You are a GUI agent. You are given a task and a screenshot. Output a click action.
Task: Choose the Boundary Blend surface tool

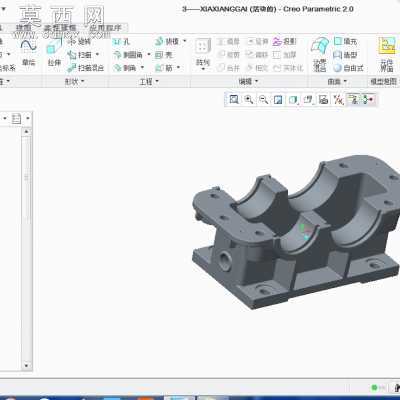320,54
